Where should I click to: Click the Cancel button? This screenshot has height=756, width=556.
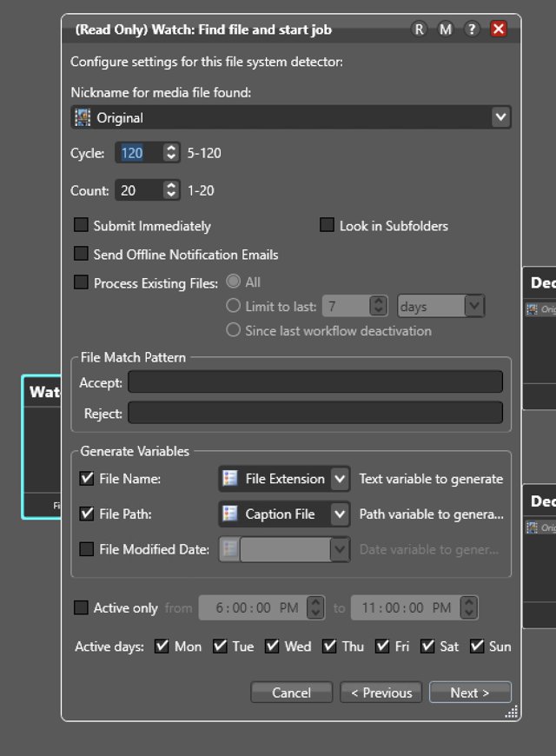291,693
